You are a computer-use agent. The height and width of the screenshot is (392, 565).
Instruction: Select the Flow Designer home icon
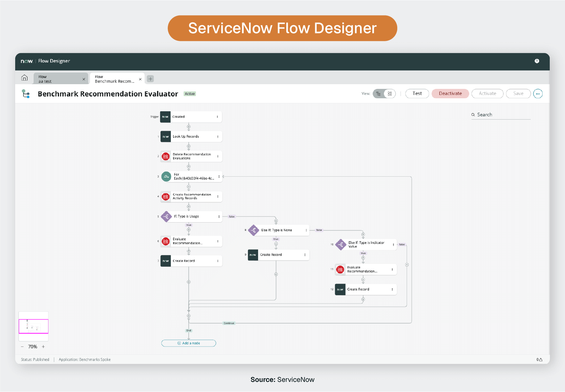pyautogui.click(x=24, y=78)
